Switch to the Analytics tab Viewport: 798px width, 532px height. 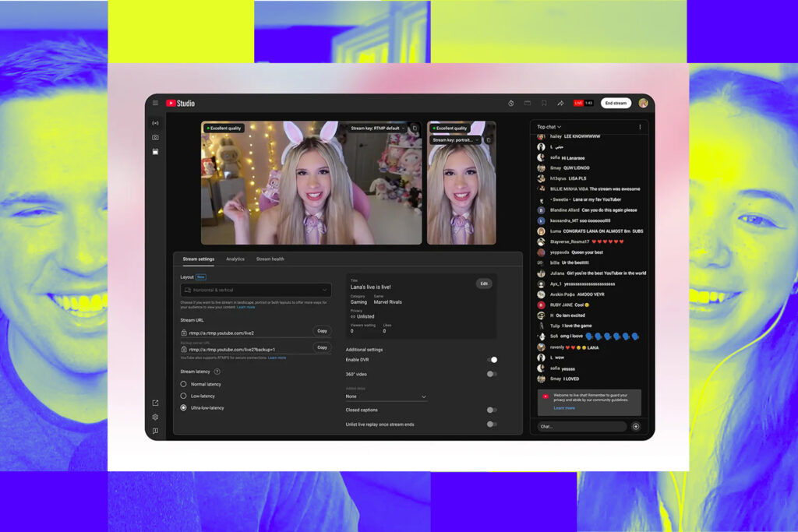[235, 259]
